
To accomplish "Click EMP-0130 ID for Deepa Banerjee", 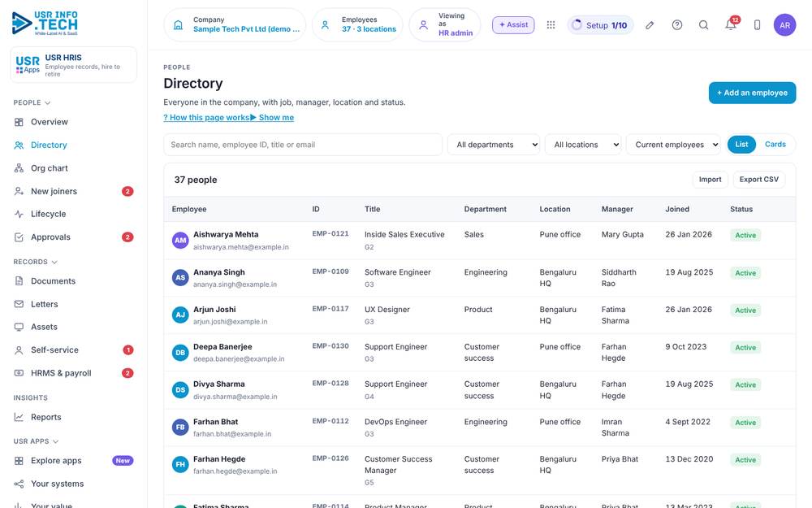I will click(x=330, y=346).
